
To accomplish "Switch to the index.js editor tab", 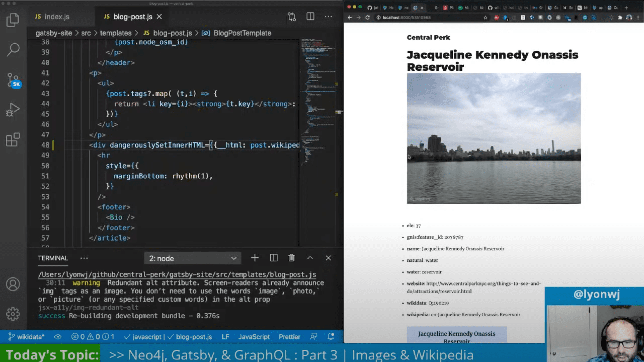I will click(x=52, y=17).
